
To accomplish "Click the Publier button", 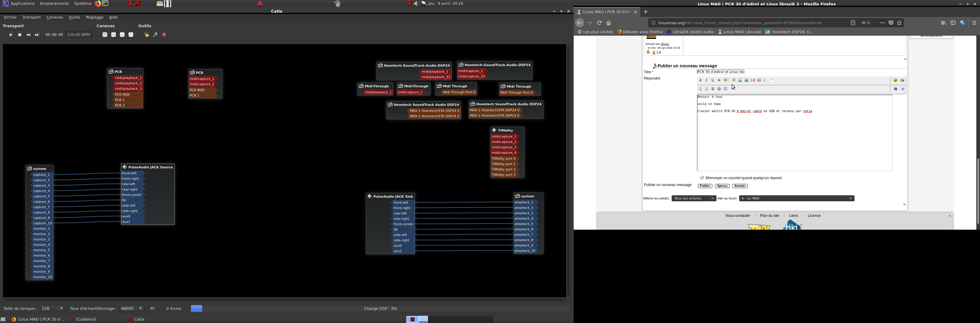I will 705,186.
